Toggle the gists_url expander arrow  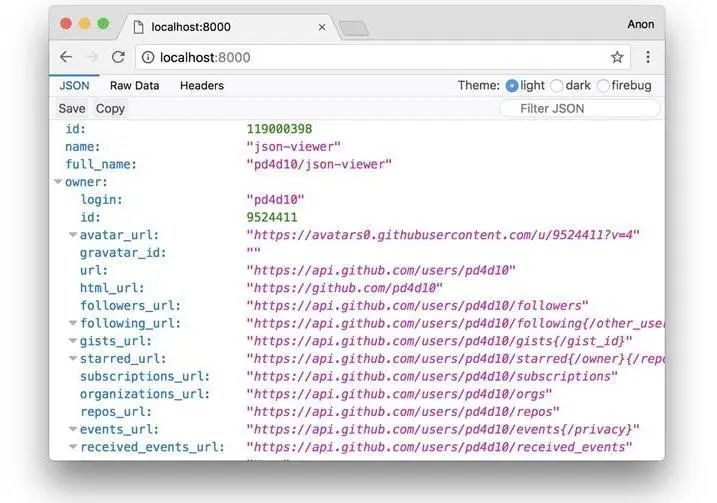[73, 341]
